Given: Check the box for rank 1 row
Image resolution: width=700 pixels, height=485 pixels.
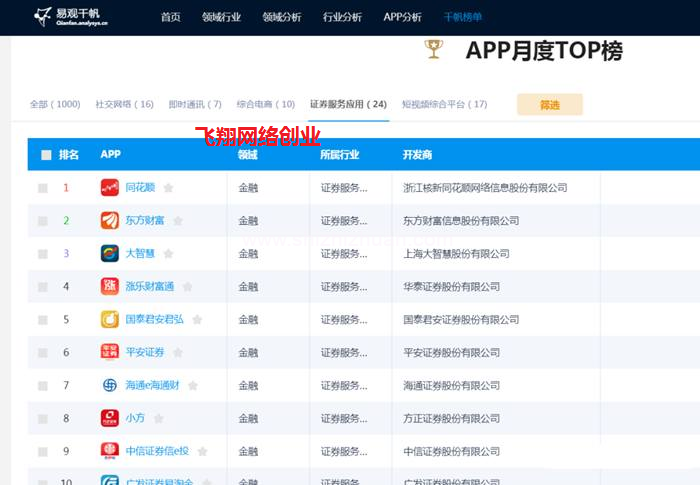Looking at the screenshot, I should click(x=43, y=188).
